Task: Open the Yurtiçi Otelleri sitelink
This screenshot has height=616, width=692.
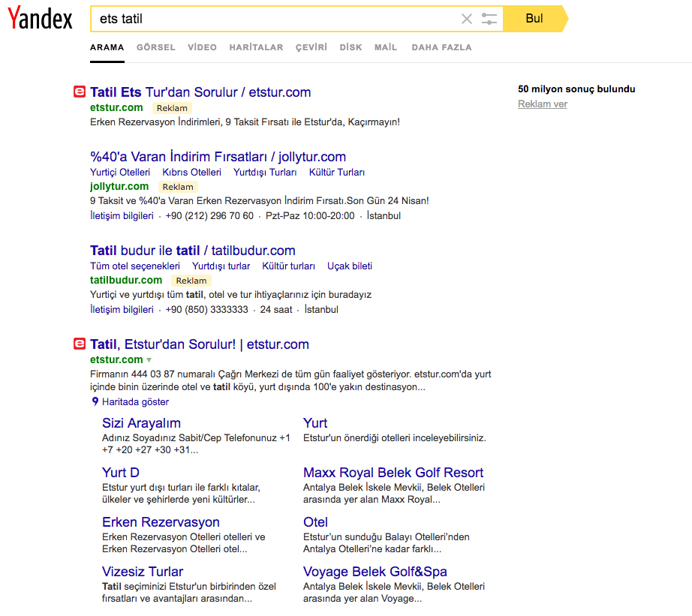Action: [120, 172]
